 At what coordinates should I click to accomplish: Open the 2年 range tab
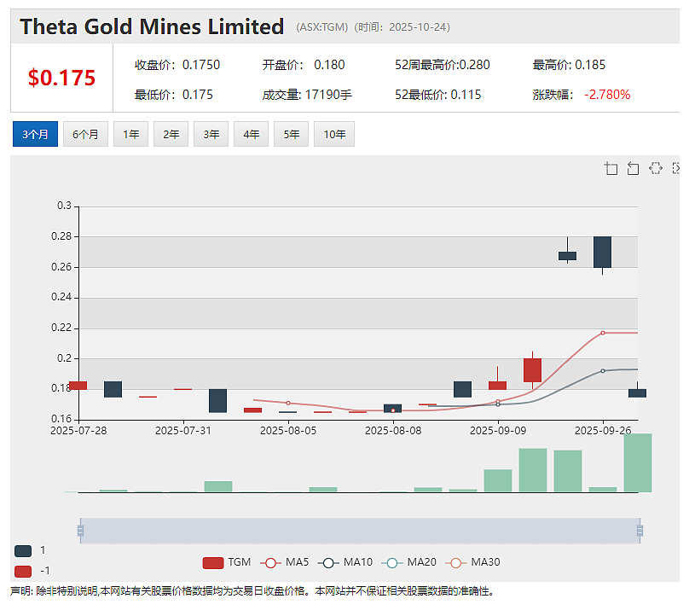171,134
